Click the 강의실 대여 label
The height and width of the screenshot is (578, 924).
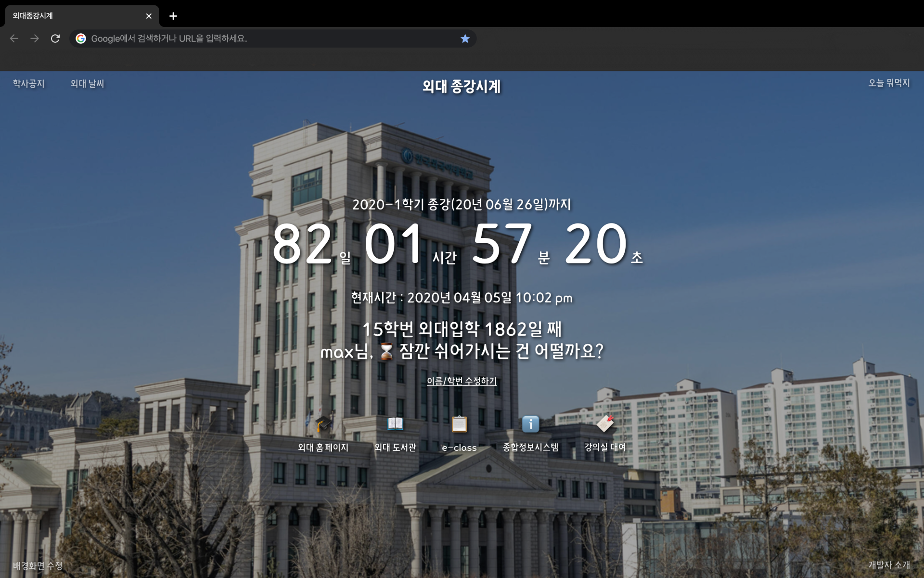pos(605,447)
